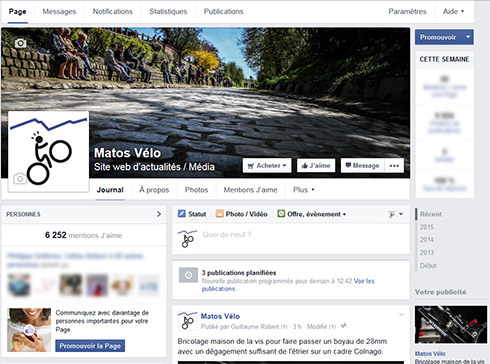The width and height of the screenshot is (490, 364).
Task: Open Offre, évènement post options
Action: (312, 214)
